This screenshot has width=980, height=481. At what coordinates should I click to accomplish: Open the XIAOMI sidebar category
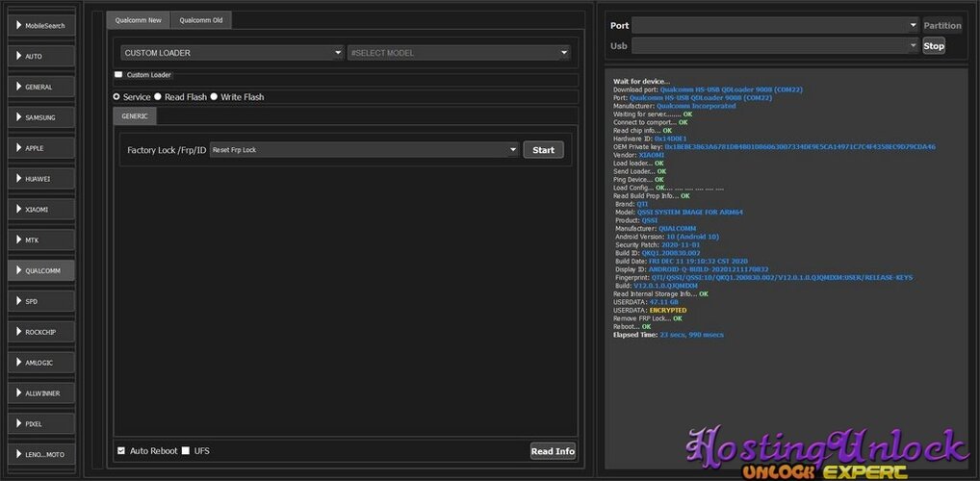41,210
